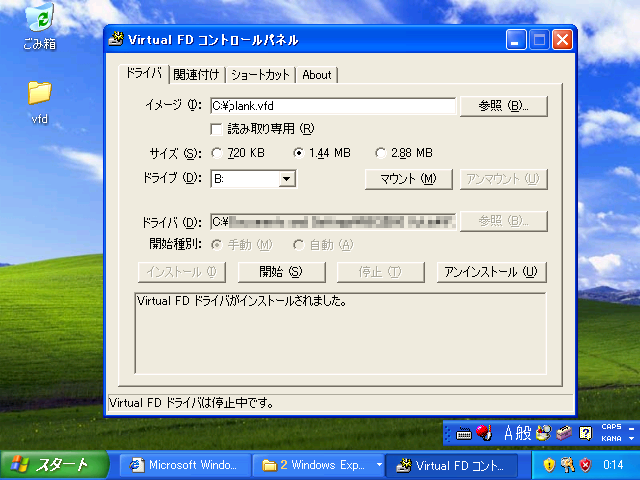Click the image path field C:¥blank.vfd
Viewport: 640px width, 480px height.
coord(333,106)
